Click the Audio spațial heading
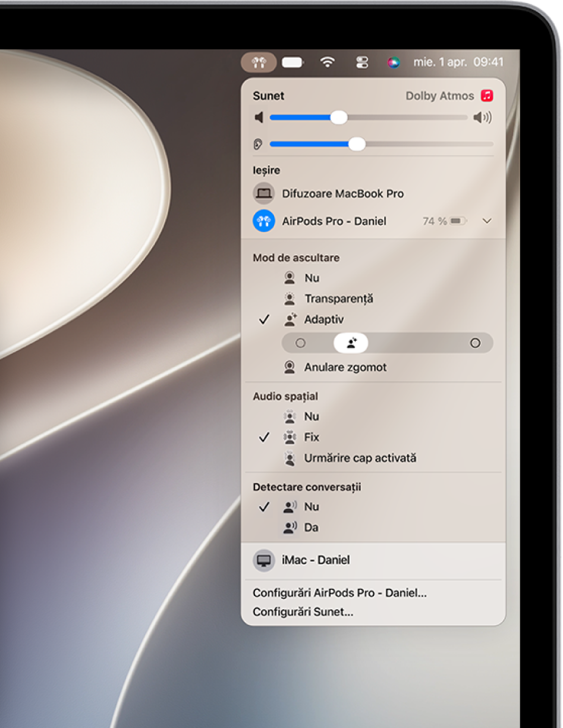563x728 pixels. point(285,396)
